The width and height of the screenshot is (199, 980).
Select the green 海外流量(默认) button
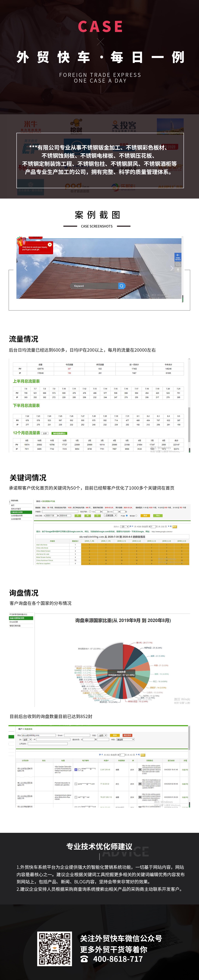click(x=59, y=433)
